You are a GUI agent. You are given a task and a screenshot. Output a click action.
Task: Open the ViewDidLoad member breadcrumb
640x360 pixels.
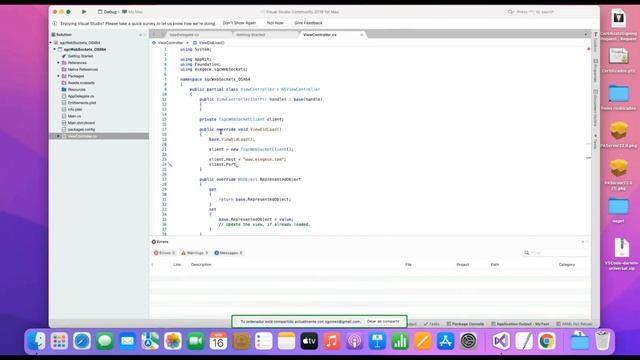pos(209,43)
